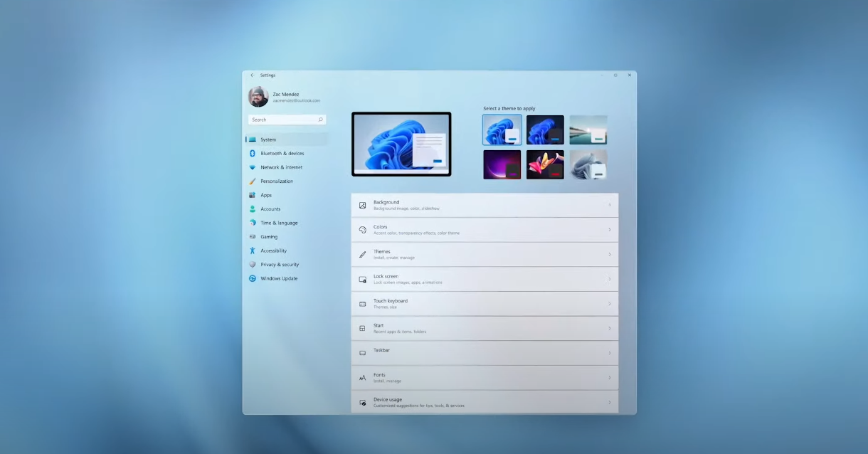Image resolution: width=868 pixels, height=454 pixels.
Task: Open Bluetooth & devices via its Bluetooth icon
Action: pos(253,154)
